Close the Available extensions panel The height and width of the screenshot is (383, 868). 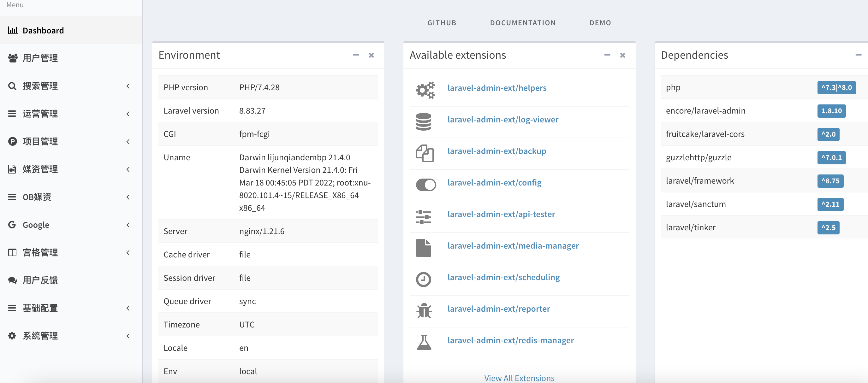coord(623,55)
